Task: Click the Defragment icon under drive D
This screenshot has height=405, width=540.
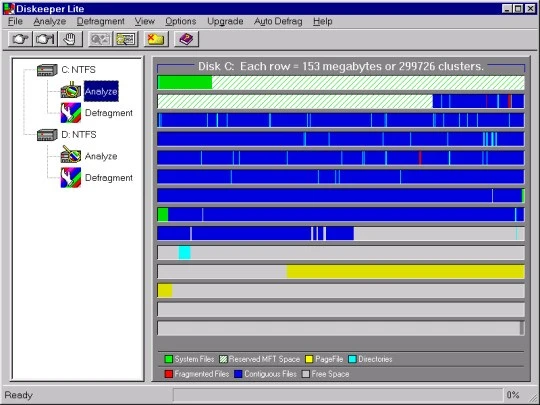Action: pyautogui.click(x=71, y=177)
